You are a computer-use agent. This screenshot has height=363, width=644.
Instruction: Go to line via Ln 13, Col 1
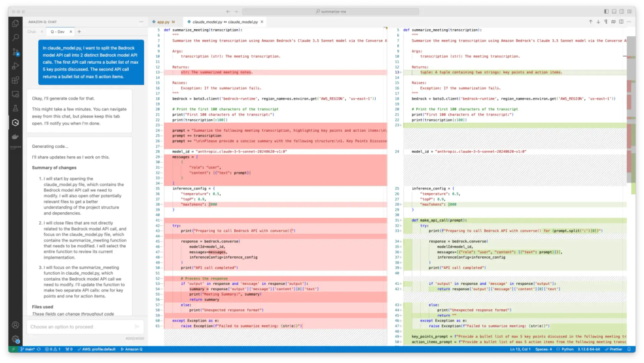click(520, 349)
